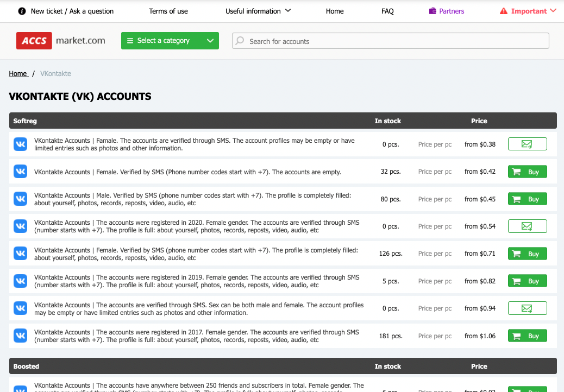Click the red warning triangle icon
The height and width of the screenshot is (392, 564).
[x=504, y=11]
